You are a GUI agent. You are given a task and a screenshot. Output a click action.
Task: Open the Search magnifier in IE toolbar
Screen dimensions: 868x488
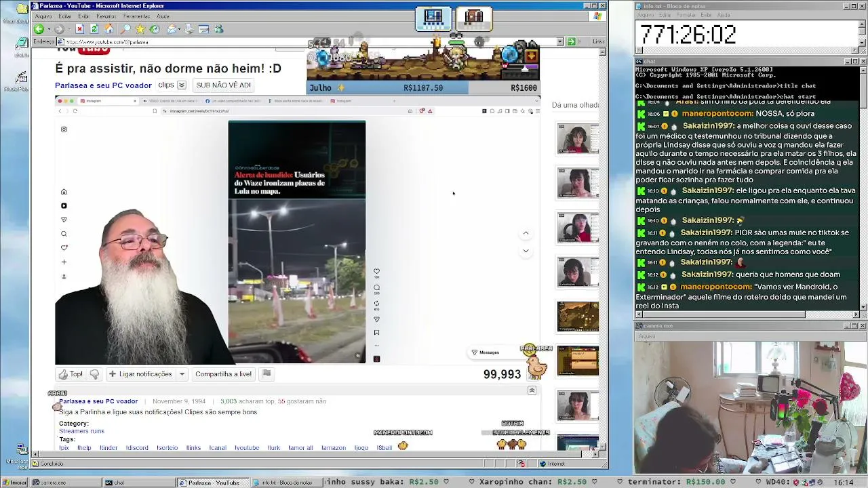(x=125, y=29)
